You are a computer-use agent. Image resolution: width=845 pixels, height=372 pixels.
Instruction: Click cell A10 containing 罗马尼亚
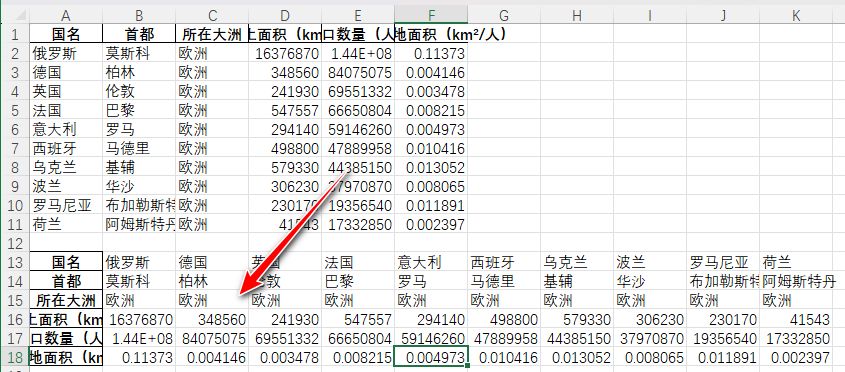[x=66, y=205]
